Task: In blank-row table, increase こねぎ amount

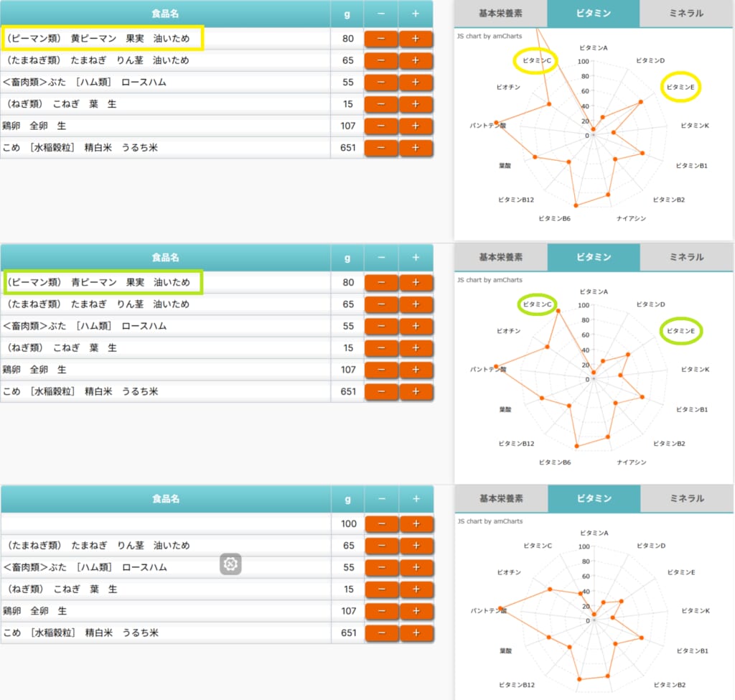Action: (416, 589)
